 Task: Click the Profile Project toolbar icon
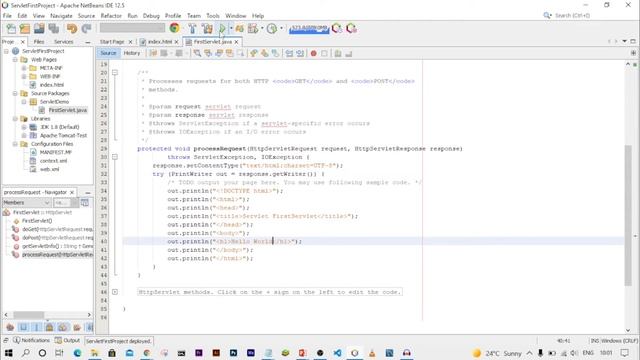pyautogui.click(x=253, y=29)
